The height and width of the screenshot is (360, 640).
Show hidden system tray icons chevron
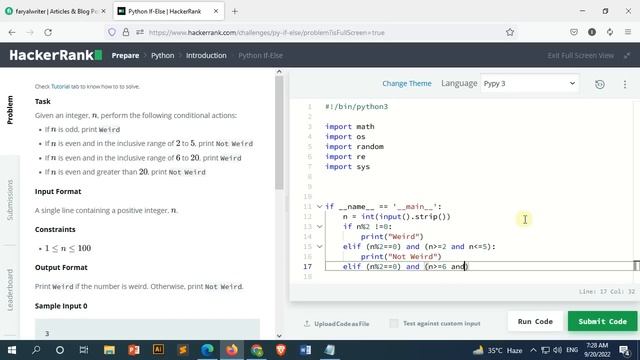[533, 350]
